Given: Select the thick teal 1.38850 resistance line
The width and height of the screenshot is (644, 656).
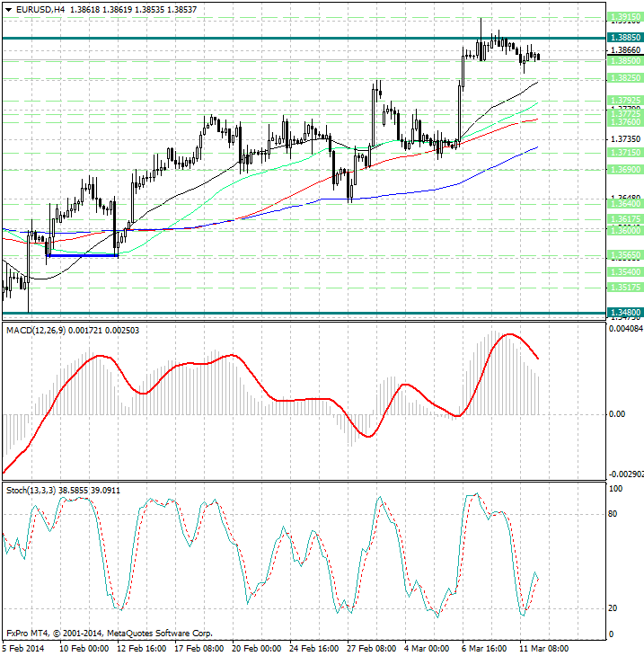Looking at the screenshot, I should click(304, 38).
